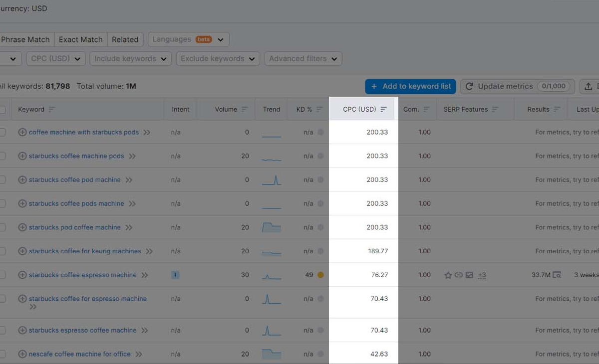Open keyword arrows for 'starbucks coffee machine pods'
Screen dimensions: 599x364
pyautogui.click(x=132, y=156)
